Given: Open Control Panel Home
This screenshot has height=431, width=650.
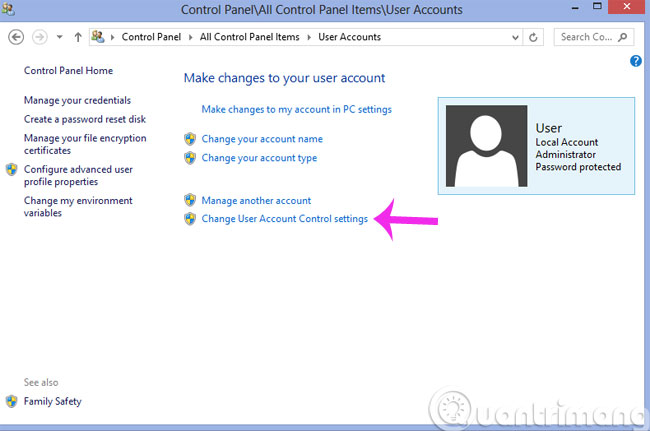Looking at the screenshot, I should (x=68, y=70).
